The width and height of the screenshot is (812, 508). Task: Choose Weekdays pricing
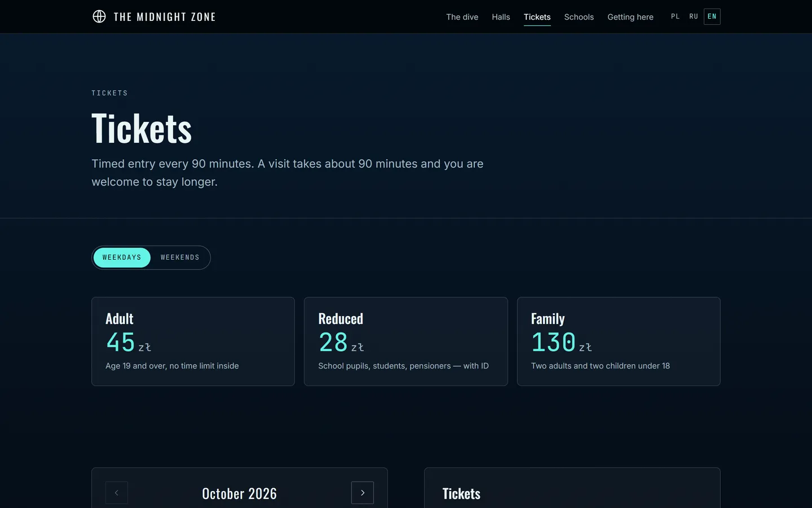pyautogui.click(x=122, y=257)
